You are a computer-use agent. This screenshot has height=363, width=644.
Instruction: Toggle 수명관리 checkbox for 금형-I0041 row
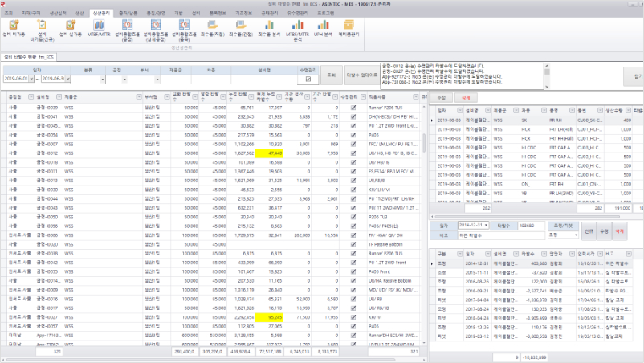coord(353,116)
